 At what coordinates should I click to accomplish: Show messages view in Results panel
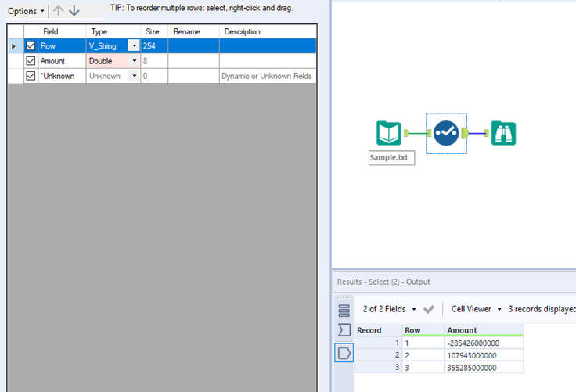(344, 311)
